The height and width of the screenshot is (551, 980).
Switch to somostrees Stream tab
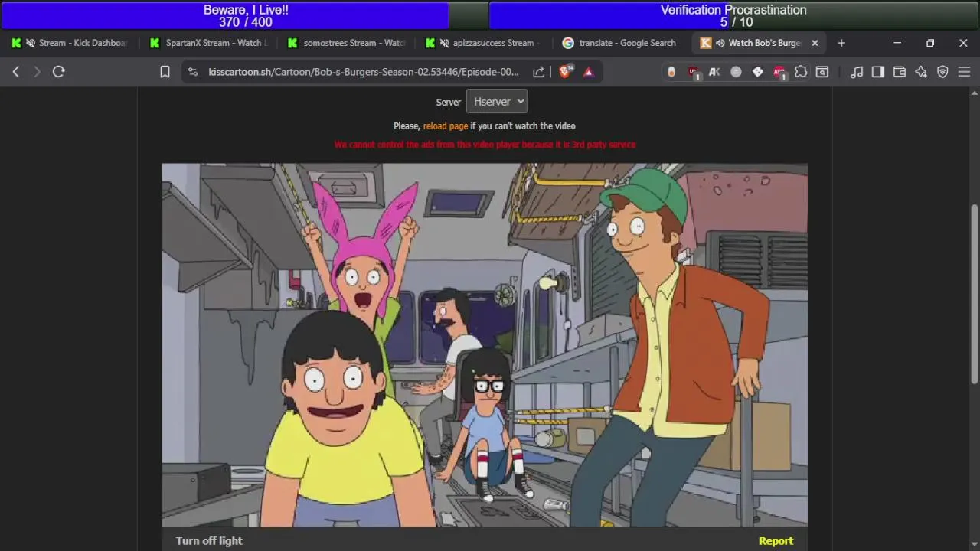pos(346,43)
